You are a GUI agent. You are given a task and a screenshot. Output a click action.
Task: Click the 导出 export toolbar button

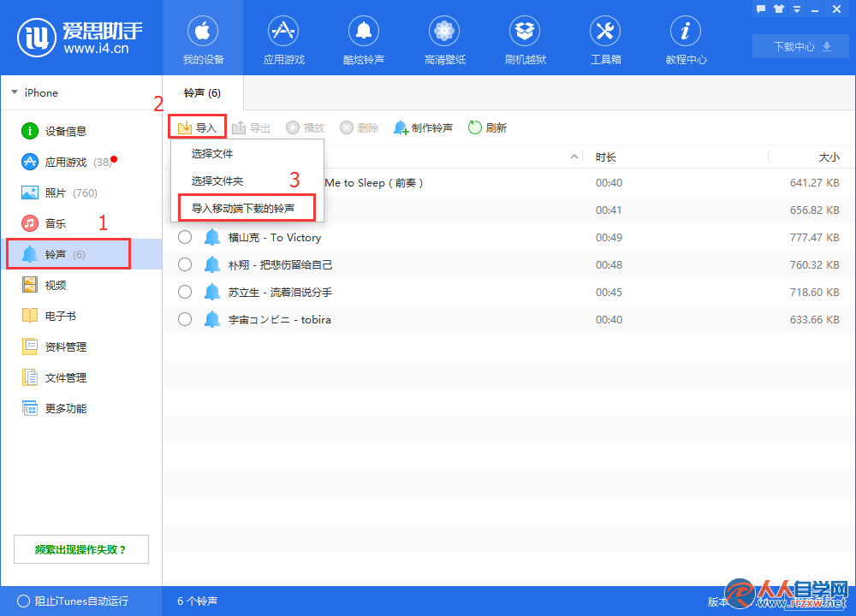[251, 127]
